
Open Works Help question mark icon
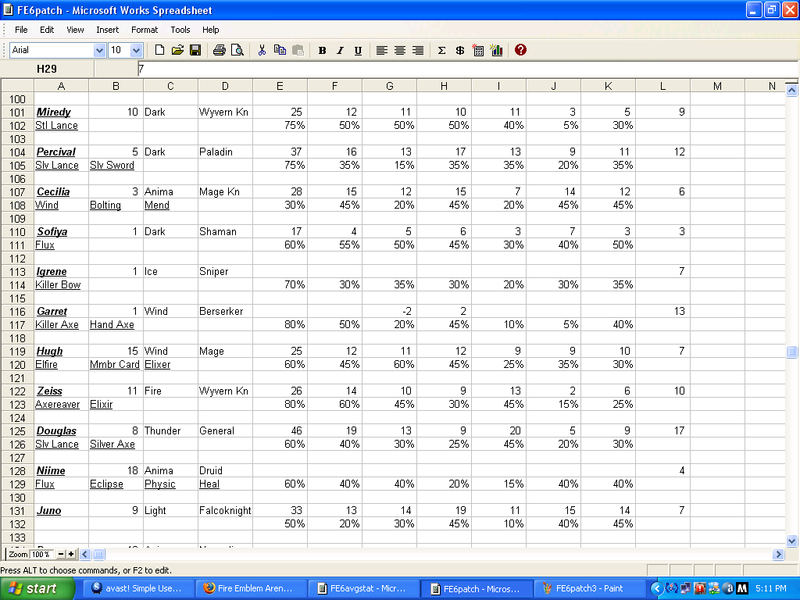point(521,50)
